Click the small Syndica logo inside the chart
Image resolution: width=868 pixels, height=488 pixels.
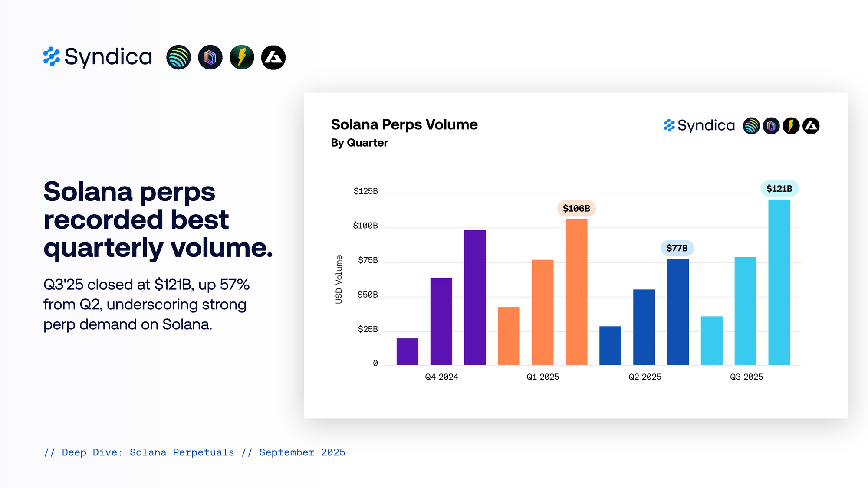[699, 125]
